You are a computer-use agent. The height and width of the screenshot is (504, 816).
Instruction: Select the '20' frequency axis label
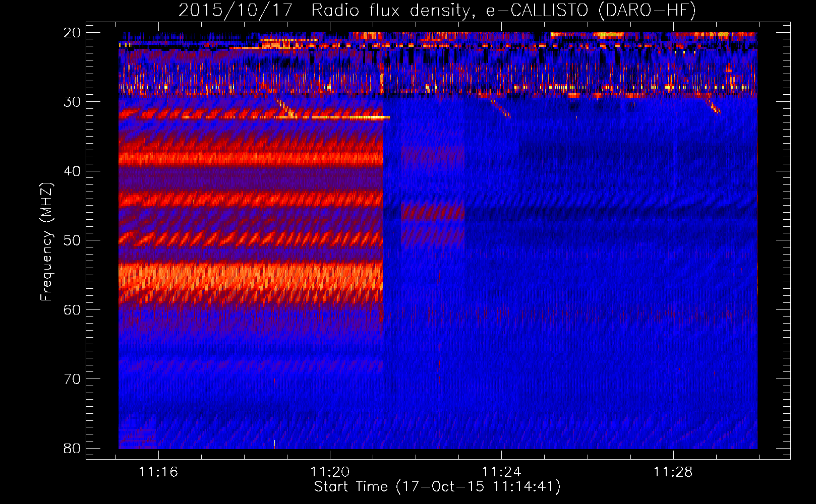(72, 33)
